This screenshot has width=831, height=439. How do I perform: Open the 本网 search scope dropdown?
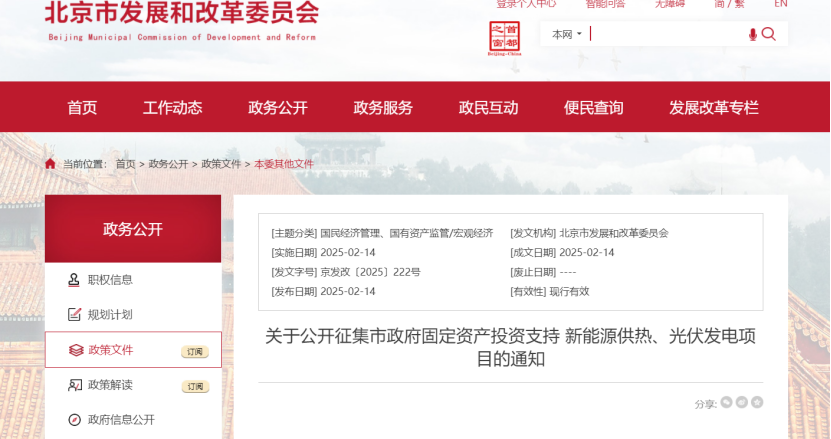click(566, 35)
